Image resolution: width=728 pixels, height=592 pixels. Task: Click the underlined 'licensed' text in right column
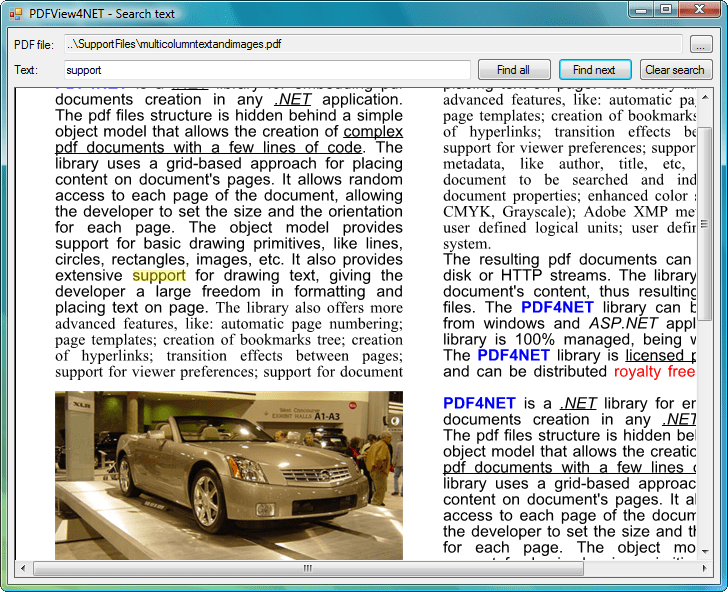655,356
